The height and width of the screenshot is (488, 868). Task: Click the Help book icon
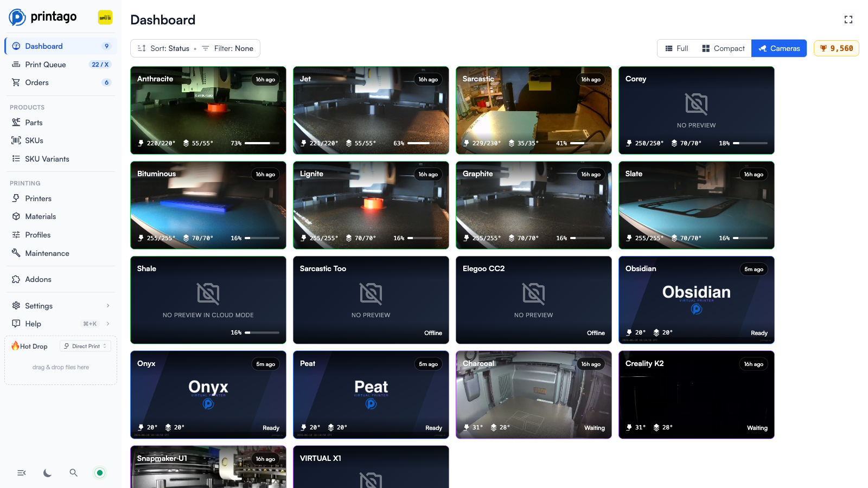point(16,324)
